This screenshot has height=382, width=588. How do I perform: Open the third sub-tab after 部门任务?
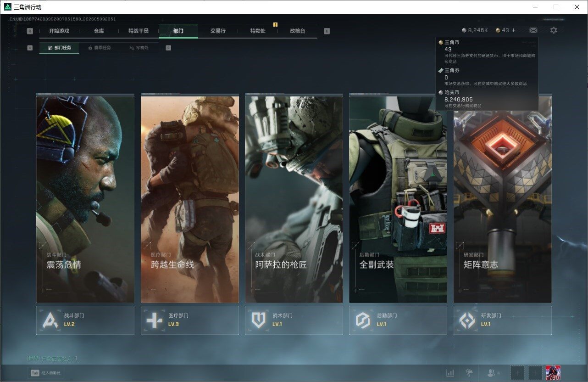[139, 48]
